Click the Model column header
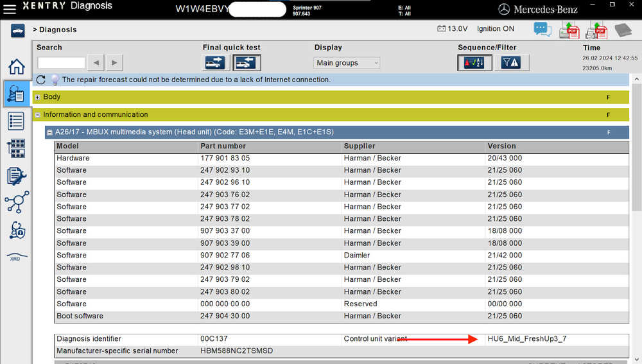Screen dimensions: 642x364 [x=67, y=146]
